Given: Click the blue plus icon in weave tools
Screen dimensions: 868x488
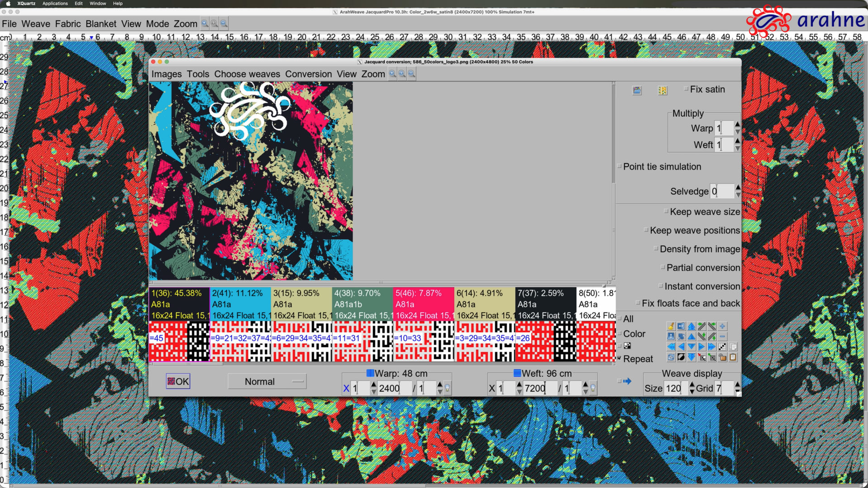Looking at the screenshot, I should pos(722,326).
